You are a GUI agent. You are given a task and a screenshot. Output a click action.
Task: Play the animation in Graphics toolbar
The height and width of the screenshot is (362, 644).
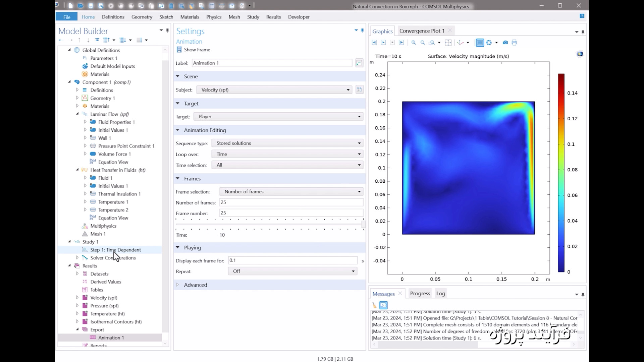(x=383, y=43)
